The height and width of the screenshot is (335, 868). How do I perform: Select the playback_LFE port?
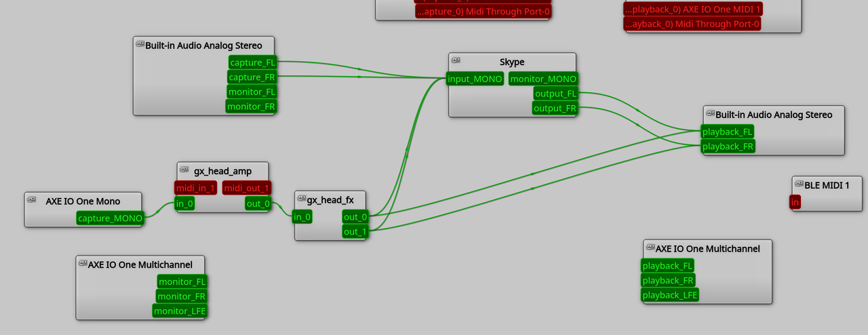[670, 295]
